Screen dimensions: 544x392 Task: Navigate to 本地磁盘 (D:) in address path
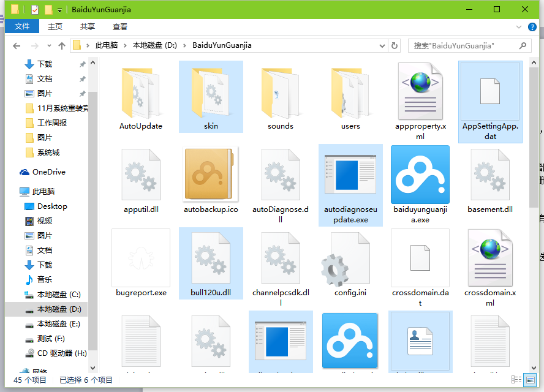[155, 45]
